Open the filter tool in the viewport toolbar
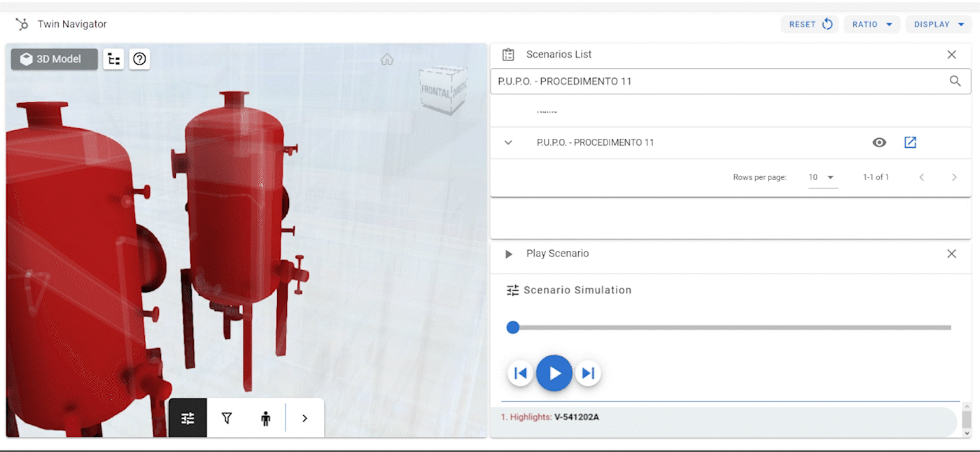 [x=226, y=418]
